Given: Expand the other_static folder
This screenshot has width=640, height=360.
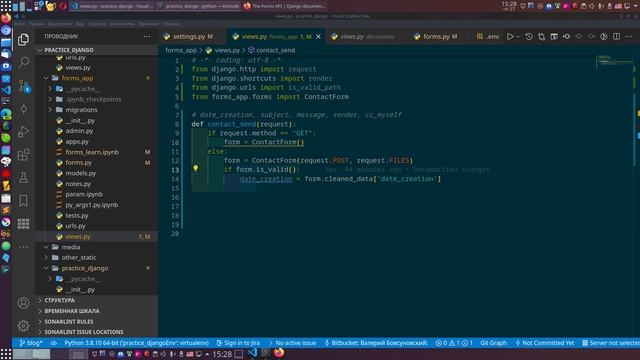Looking at the screenshot, I should click(x=96, y=258).
